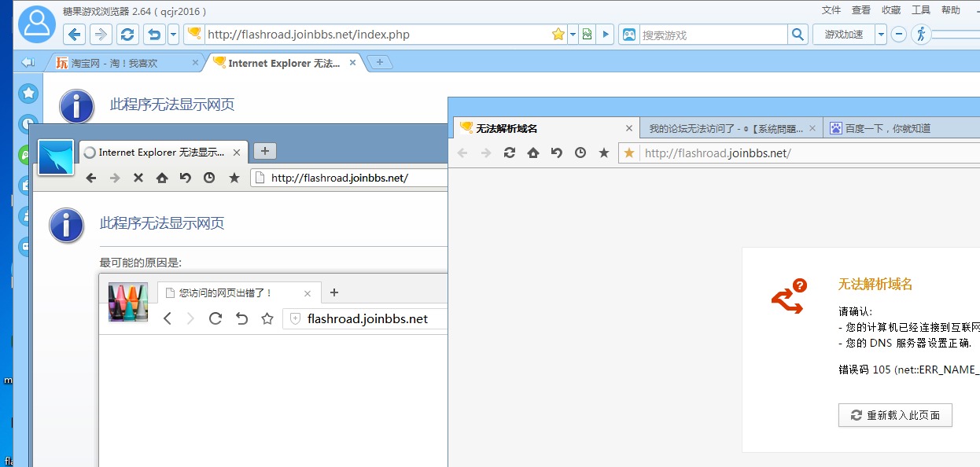The height and width of the screenshot is (467, 980).
Task: Open a new tab in Candy Game Browser
Action: (379, 62)
